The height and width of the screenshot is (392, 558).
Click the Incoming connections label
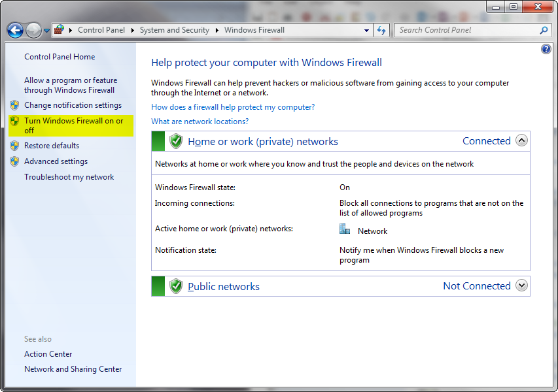pos(195,203)
